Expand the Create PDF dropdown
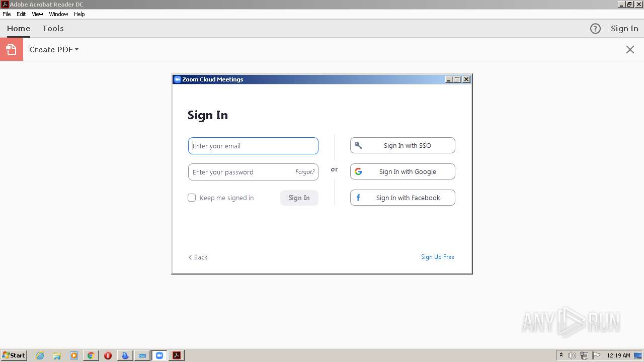This screenshot has width=644, height=362. (x=76, y=49)
